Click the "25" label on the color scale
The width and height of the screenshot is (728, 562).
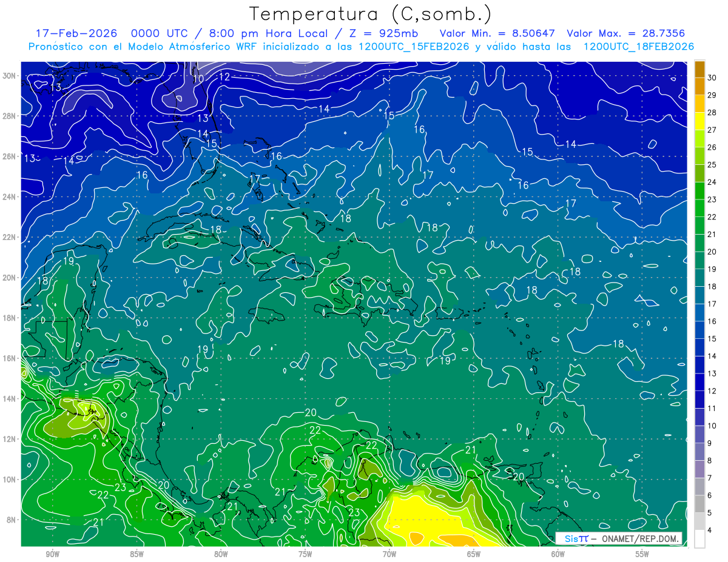(712, 164)
